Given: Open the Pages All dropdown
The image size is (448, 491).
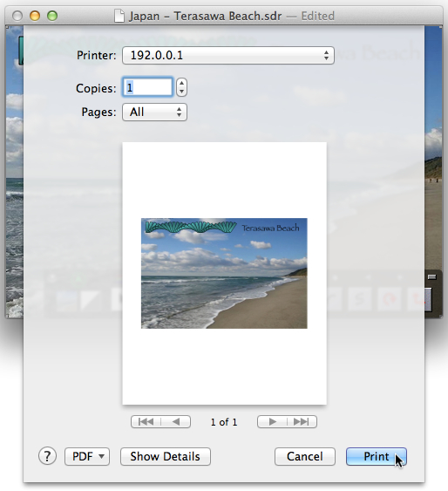Looking at the screenshot, I should pos(154,113).
